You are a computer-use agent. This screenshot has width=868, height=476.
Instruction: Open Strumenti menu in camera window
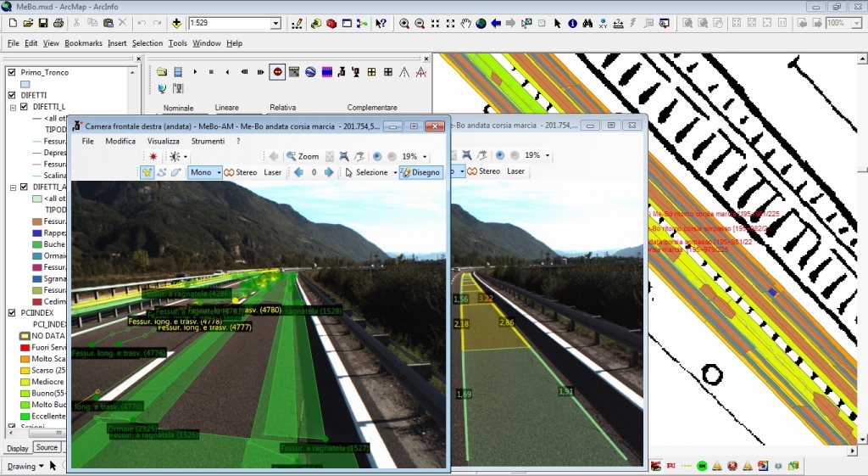(209, 142)
